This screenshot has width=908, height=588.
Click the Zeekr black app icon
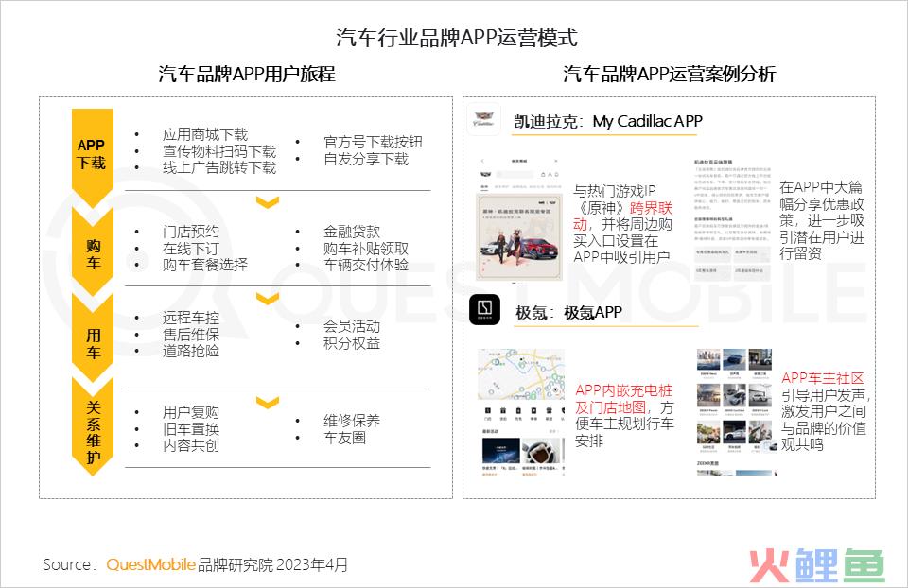tap(484, 310)
